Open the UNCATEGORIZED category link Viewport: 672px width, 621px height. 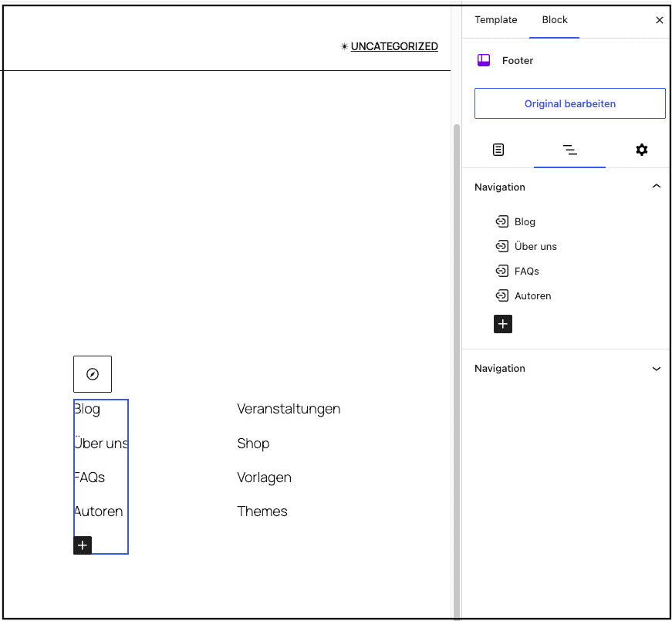(x=393, y=46)
